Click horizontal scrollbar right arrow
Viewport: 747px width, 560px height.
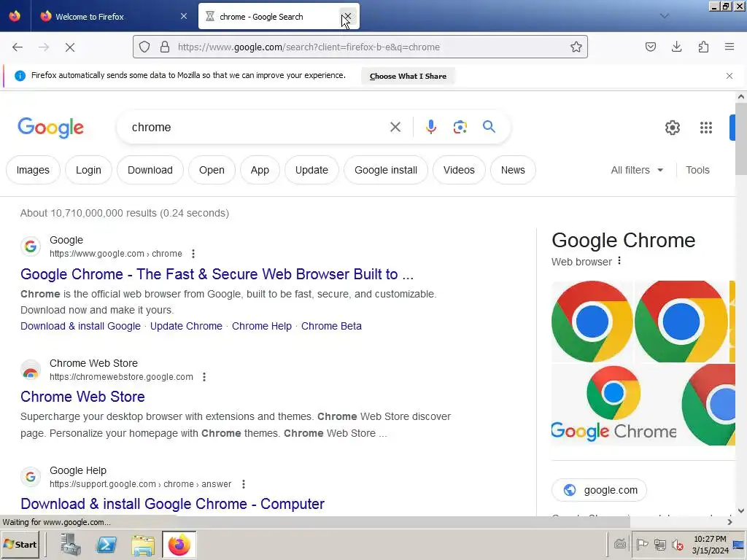(729, 522)
